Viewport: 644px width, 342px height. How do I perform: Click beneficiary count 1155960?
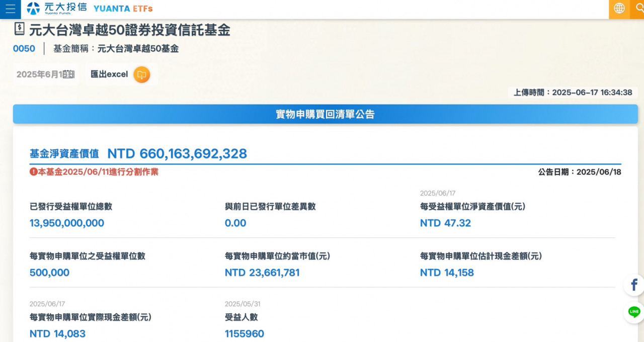click(245, 334)
